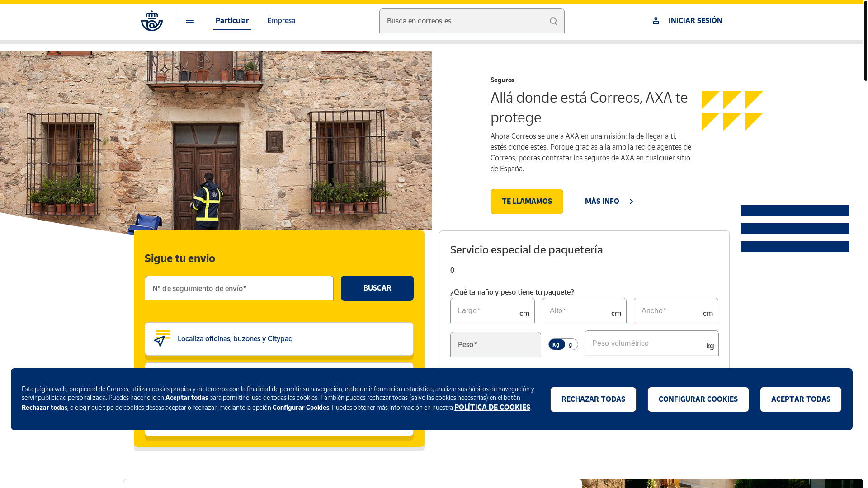Image resolution: width=868 pixels, height=488 pixels.
Task: Click the postman hero banner image
Action: point(216,141)
